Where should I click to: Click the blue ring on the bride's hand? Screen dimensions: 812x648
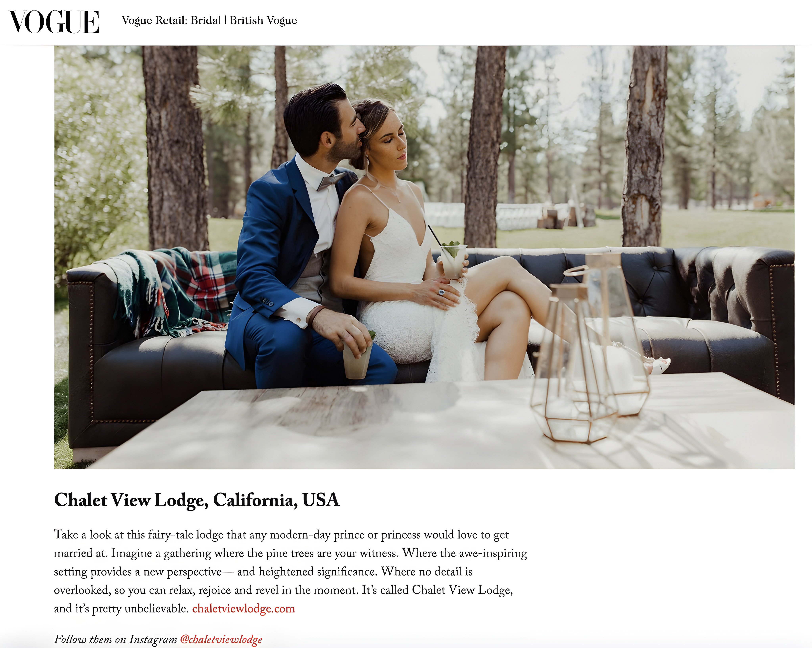pos(441,292)
